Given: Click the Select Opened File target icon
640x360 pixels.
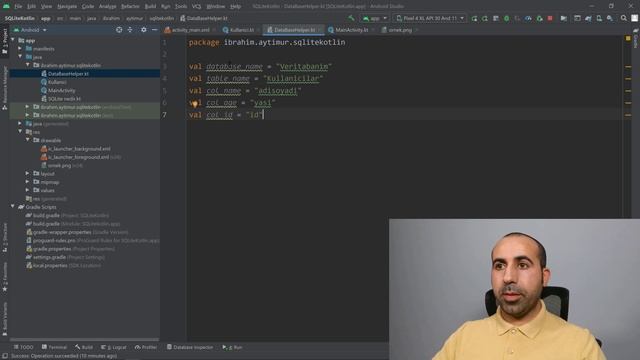Looking at the screenshot, I should [119, 30].
